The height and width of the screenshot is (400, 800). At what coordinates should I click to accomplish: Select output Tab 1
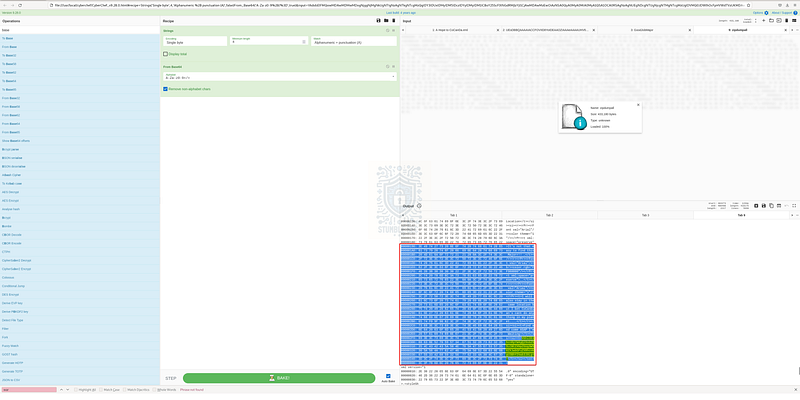tap(454, 215)
